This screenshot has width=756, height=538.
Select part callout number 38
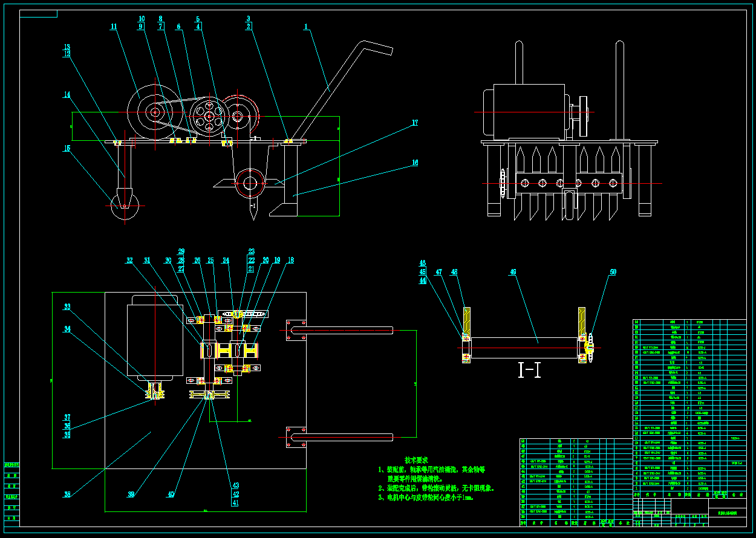click(67, 494)
